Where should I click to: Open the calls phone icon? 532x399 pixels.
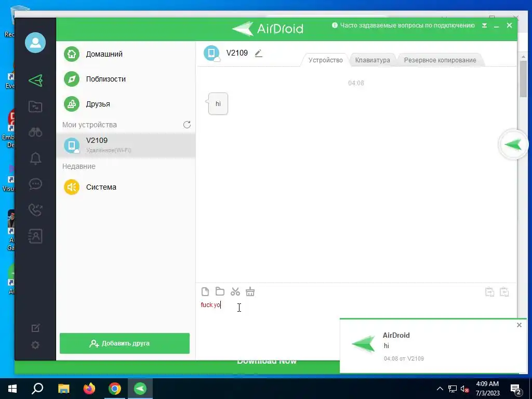tap(35, 210)
